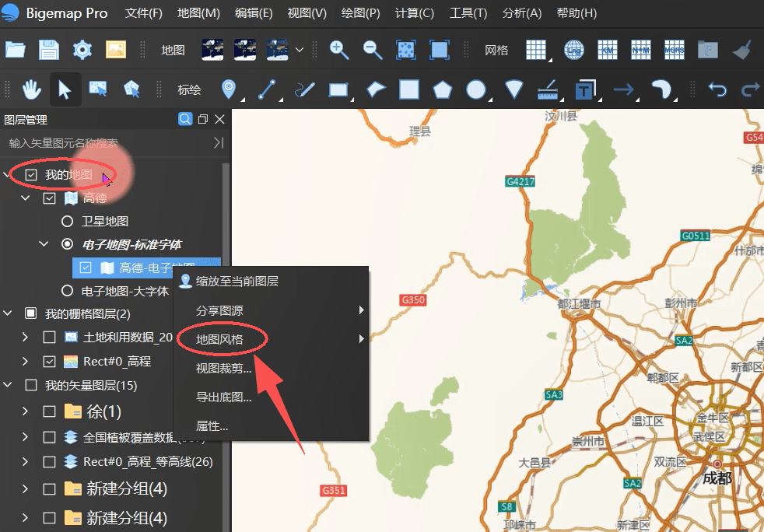This screenshot has height=532, width=764.
Task: Select the 高德-电子地图 tree row
Action: coord(146,268)
